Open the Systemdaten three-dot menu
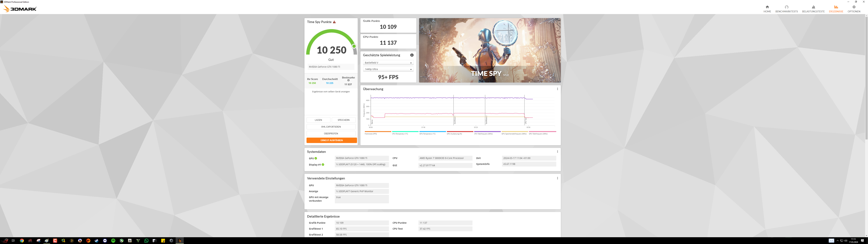This screenshot has height=244, width=868. click(557, 152)
